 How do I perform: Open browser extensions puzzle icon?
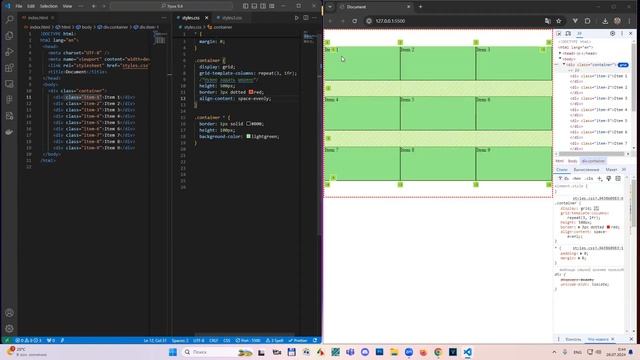pyautogui.click(x=587, y=21)
